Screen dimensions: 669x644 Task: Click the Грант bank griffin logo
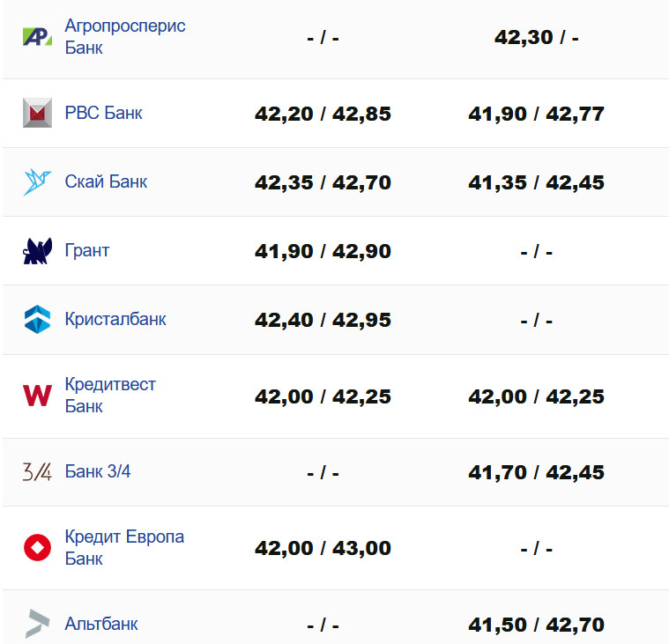click(x=37, y=251)
